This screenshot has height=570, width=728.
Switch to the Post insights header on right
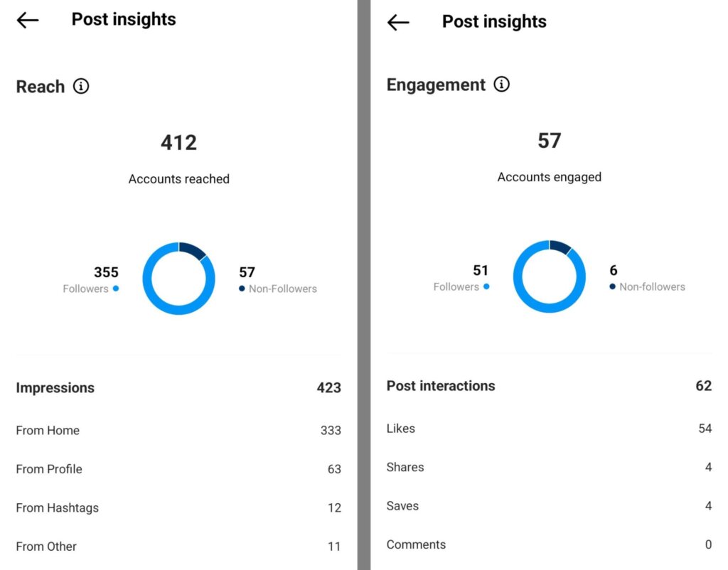493,21
